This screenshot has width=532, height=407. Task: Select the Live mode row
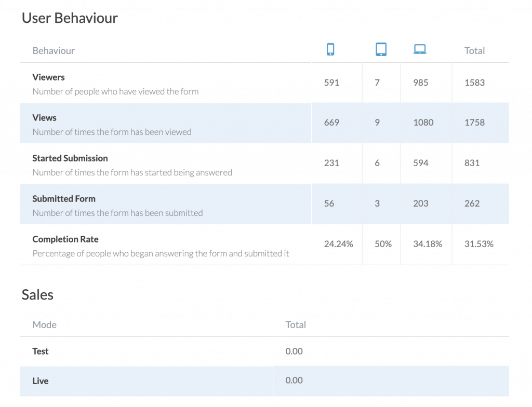pyautogui.click(x=40, y=380)
